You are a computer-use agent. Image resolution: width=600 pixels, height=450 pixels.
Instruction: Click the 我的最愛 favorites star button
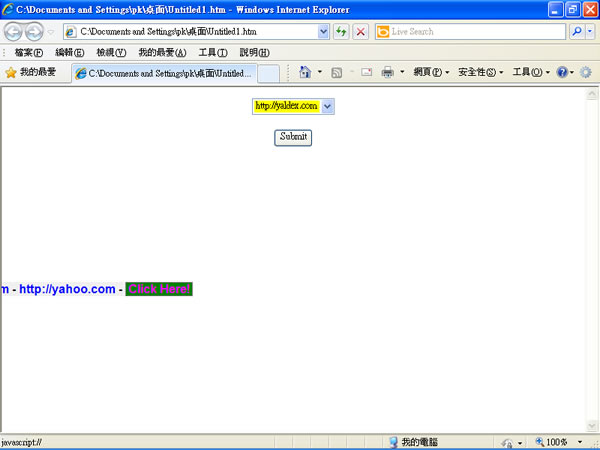click(31, 72)
